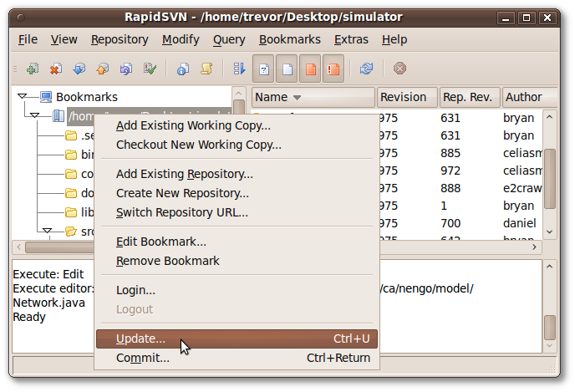Select the lib folder icon in tree
Screen dimensions: 575x392
tap(71, 212)
